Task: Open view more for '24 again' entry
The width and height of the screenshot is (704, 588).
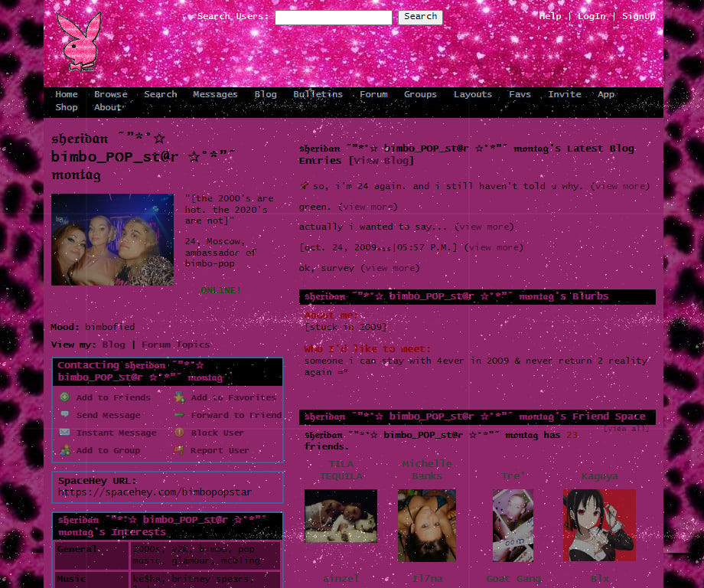Action: coord(620,186)
